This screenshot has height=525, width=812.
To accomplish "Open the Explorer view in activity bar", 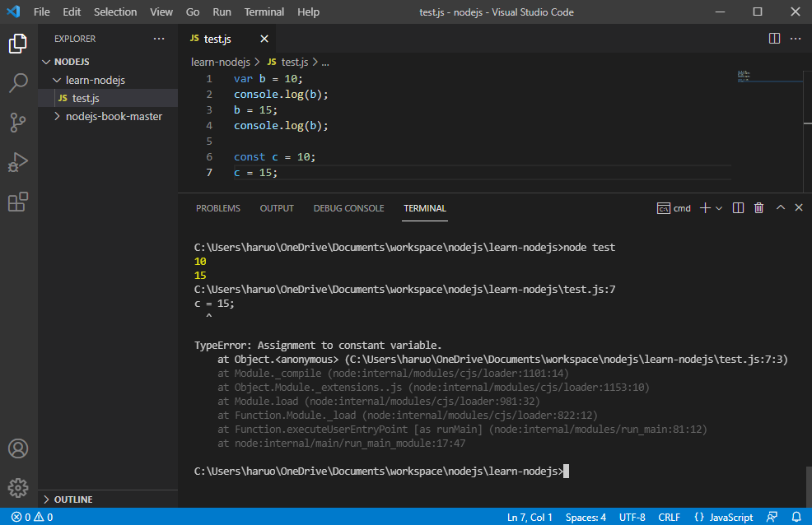I will point(18,44).
